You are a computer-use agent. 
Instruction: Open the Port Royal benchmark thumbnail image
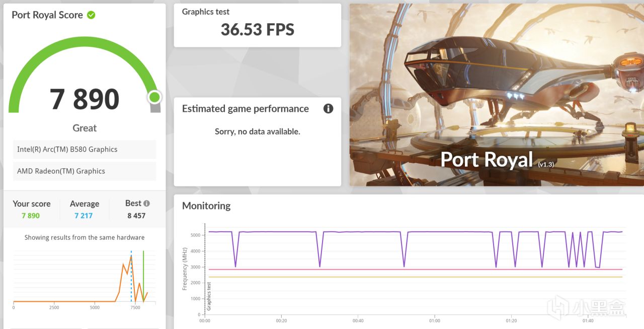(x=497, y=95)
